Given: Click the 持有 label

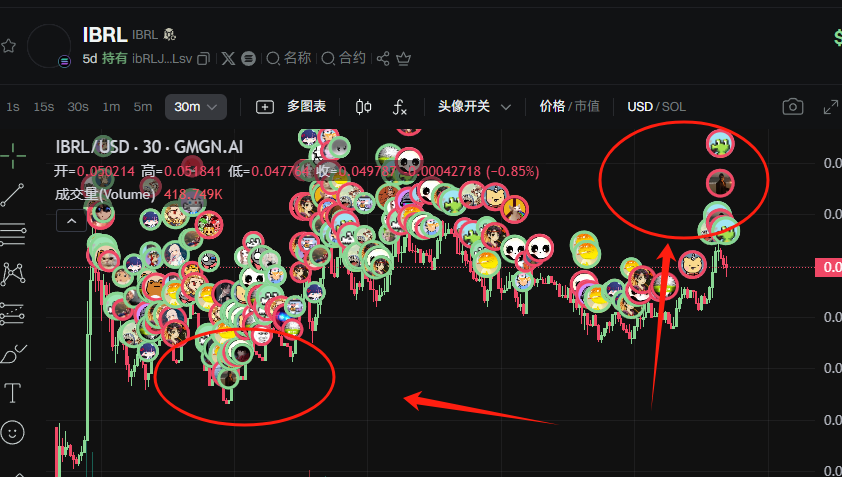Looking at the screenshot, I should pyautogui.click(x=115, y=58).
